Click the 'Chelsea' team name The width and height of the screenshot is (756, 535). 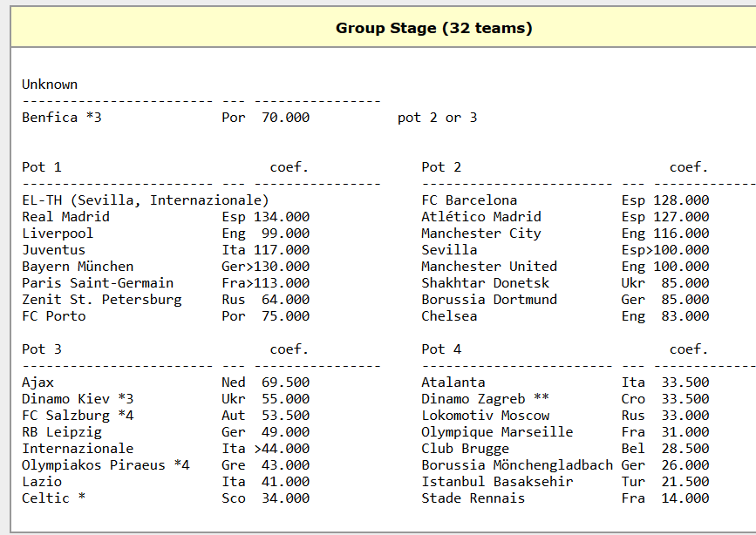449,315
